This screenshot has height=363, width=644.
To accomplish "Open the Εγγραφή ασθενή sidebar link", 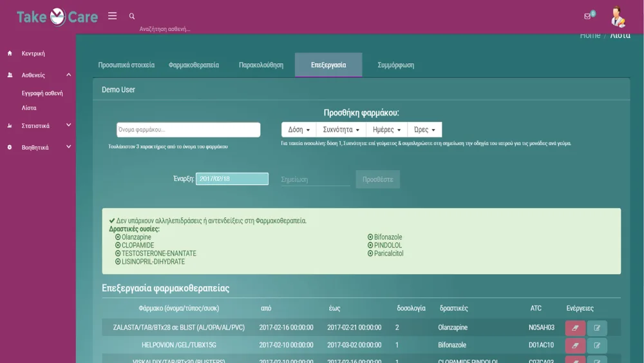I will coord(42,93).
